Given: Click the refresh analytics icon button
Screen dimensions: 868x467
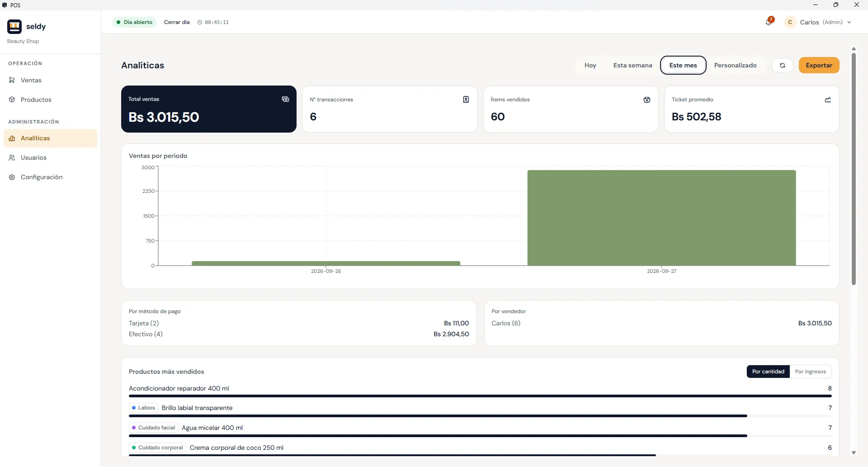Looking at the screenshot, I should coord(783,65).
